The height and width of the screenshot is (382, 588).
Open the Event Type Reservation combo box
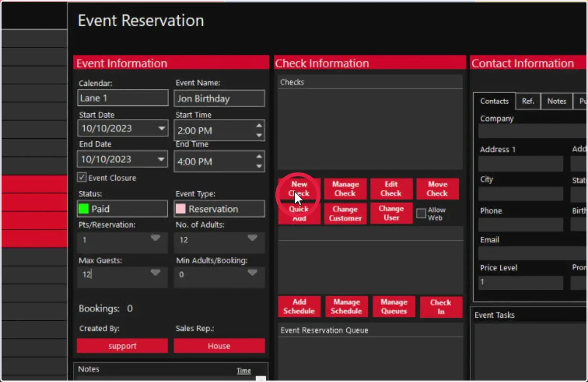[219, 209]
